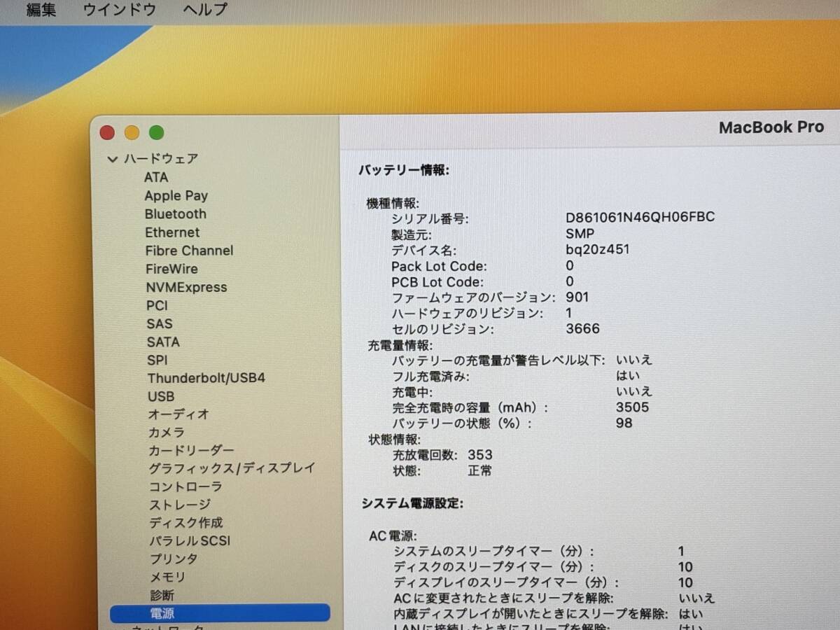Click the Pack Lot Code label

(439, 266)
